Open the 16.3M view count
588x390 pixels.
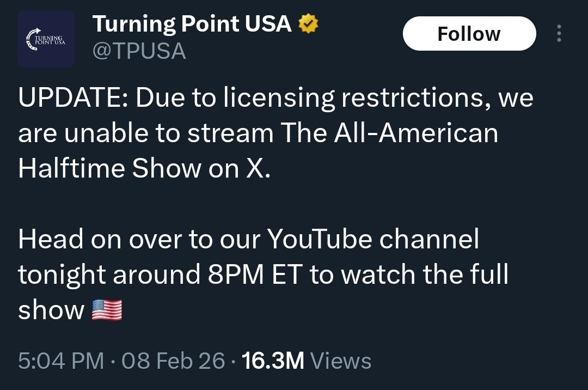coord(272,361)
